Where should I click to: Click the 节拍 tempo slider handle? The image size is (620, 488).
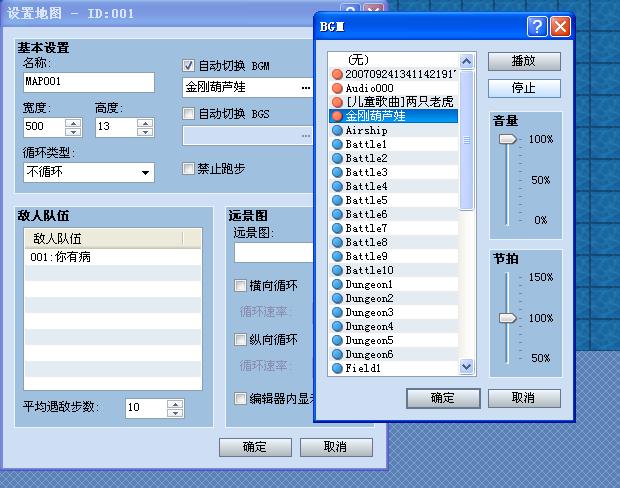[x=507, y=318]
